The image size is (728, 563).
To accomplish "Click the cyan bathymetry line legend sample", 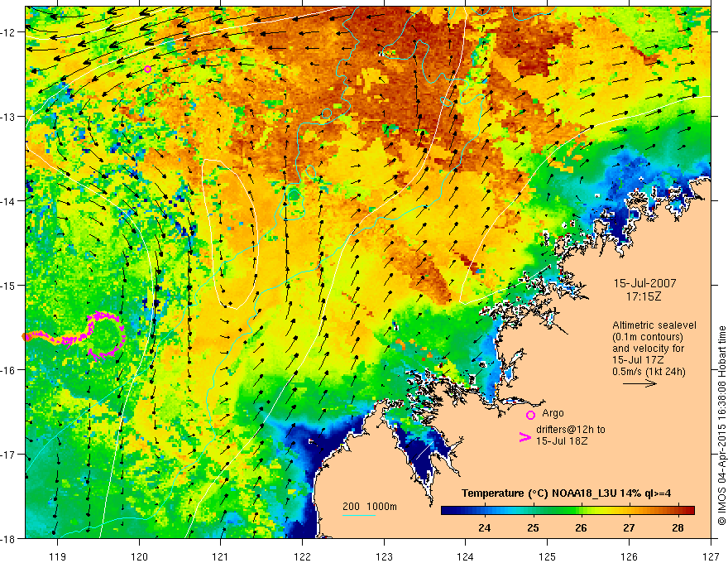I will (x=359, y=515).
